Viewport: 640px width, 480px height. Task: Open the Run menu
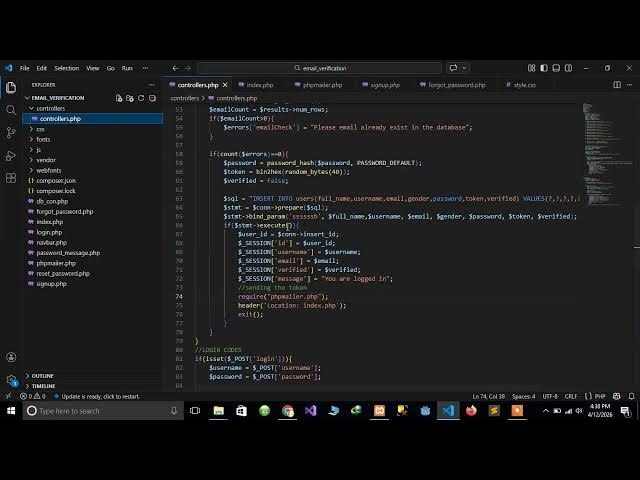(x=127, y=68)
